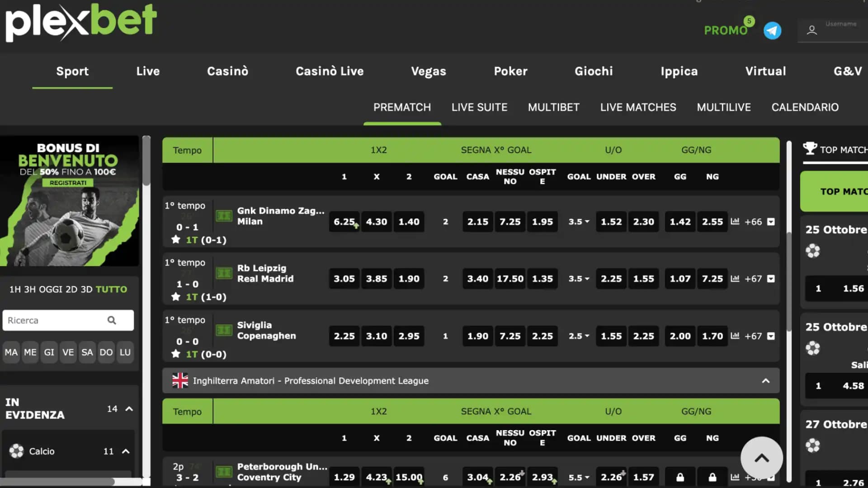This screenshot has width=868, height=488.
Task: Collapse the Inghilterra Amatori league section
Action: click(x=766, y=380)
